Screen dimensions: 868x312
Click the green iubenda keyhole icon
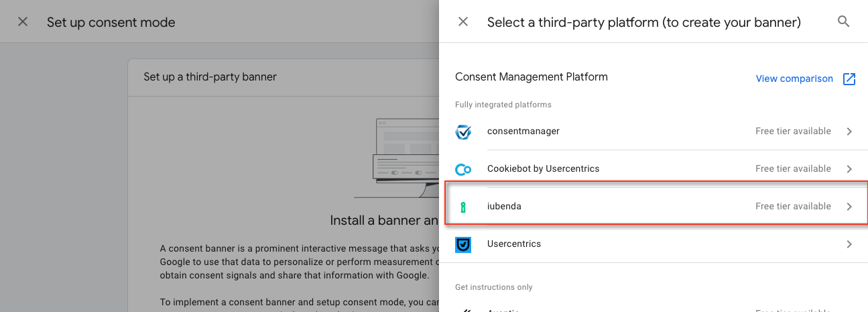tap(463, 207)
